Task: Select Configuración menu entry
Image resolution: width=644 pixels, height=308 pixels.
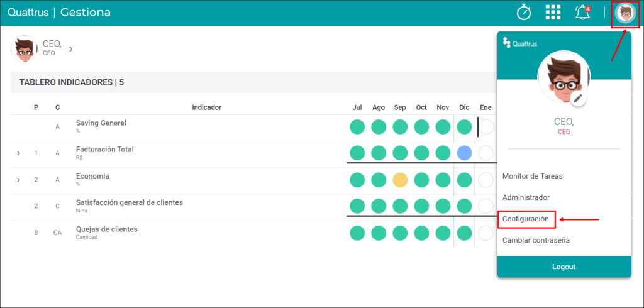Action: (525, 219)
